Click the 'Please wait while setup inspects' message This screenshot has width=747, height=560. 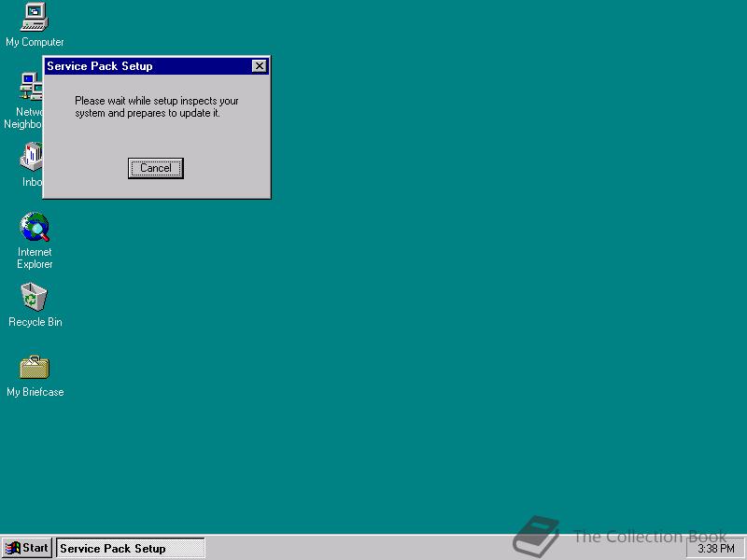(x=157, y=107)
